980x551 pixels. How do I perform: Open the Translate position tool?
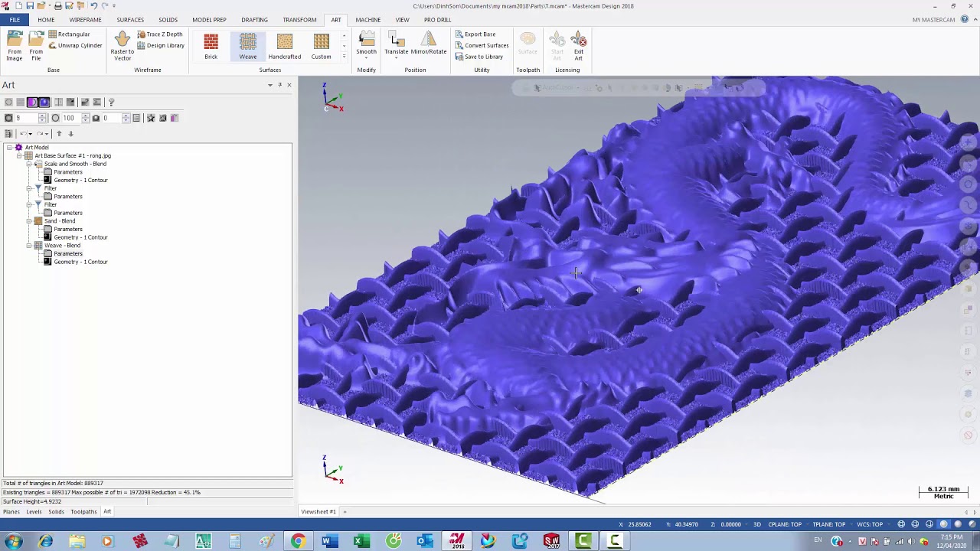click(x=396, y=46)
